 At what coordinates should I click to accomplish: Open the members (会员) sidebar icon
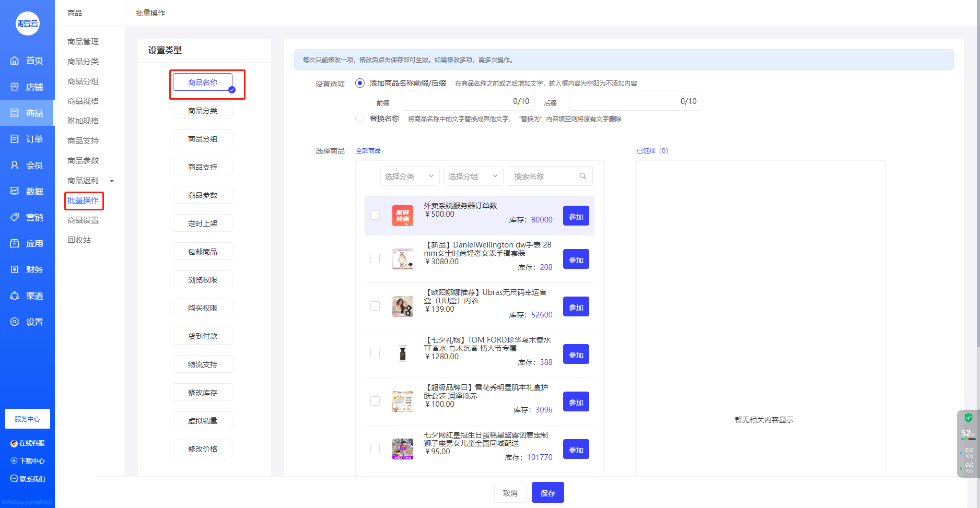point(15,165)
